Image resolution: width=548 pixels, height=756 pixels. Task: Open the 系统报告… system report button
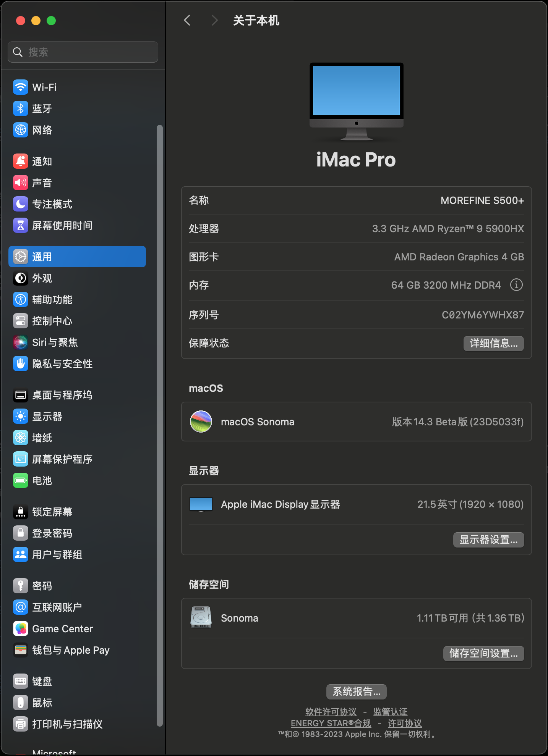tap(356, 691)
